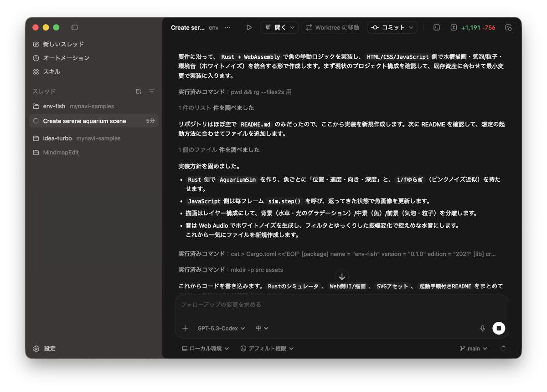Click the 開く button in toolbar
This screenshot has width=547, height=392.
pyautogui.click(x=279, y=27)
